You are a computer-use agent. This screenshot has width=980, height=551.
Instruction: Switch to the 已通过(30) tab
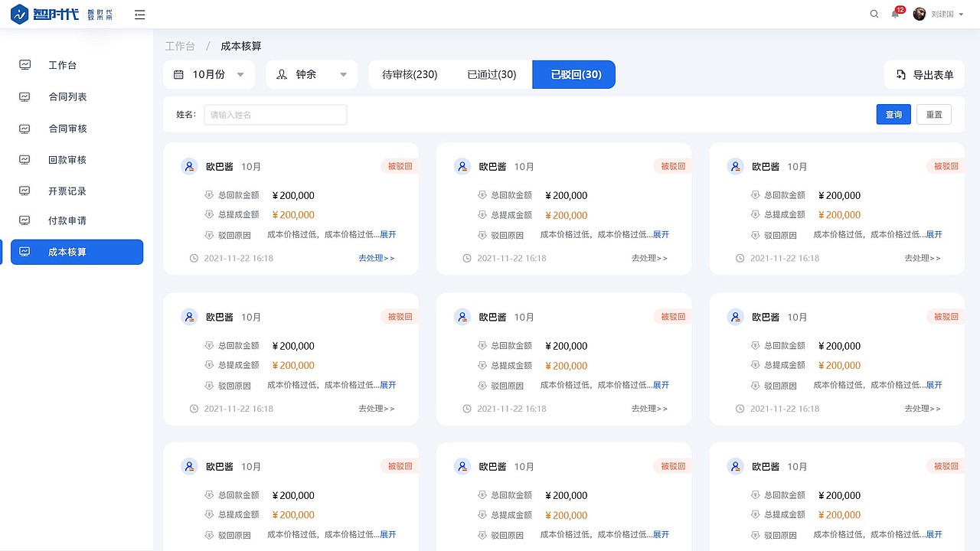coord(491,74)
